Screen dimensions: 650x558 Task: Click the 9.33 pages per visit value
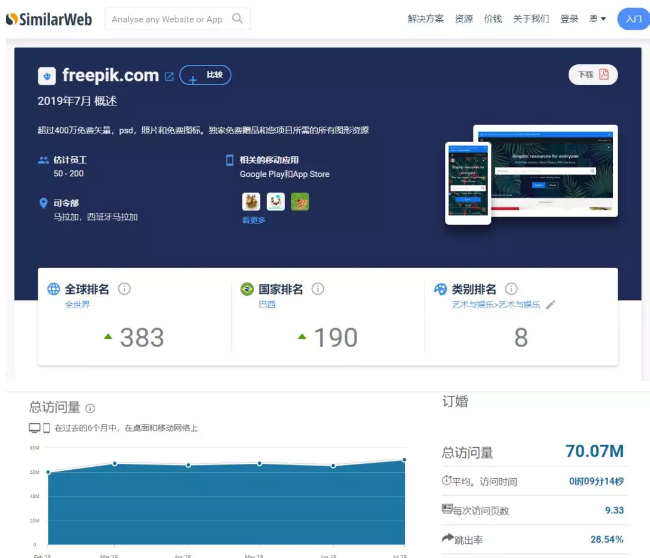coord(614,510)
